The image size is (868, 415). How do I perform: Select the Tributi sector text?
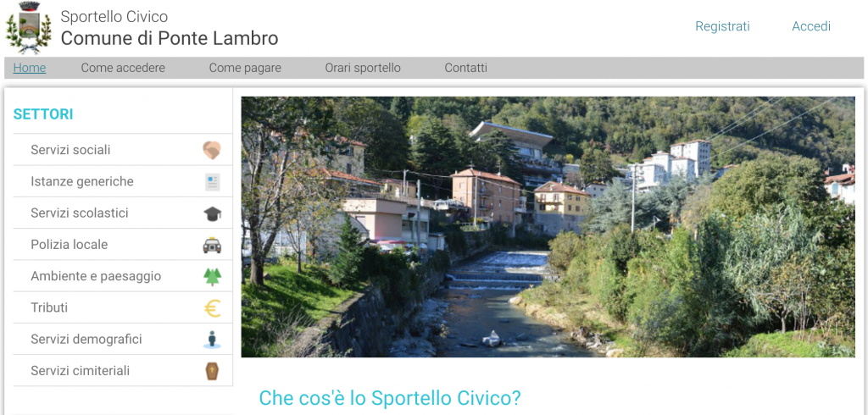[x=49, y=307]
